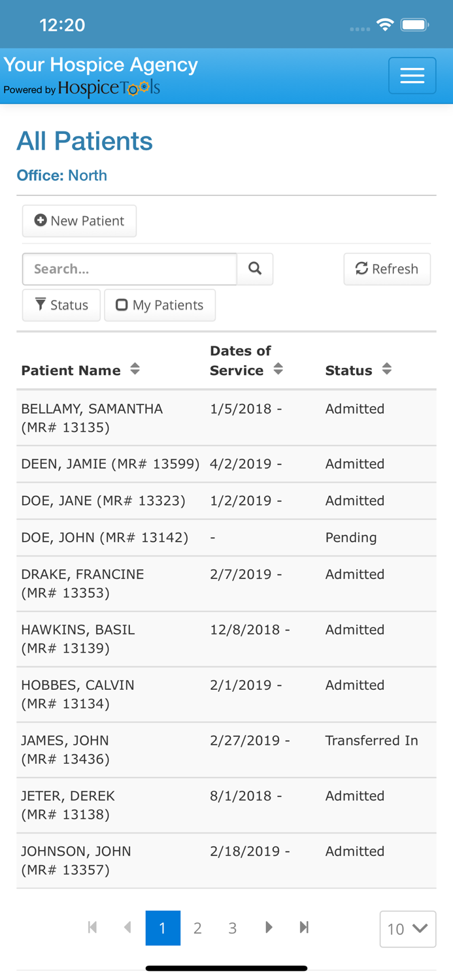Jump to the last page using skip-forward icon
The width and height of the screenshot is (453, 980).
pos(303,927)
